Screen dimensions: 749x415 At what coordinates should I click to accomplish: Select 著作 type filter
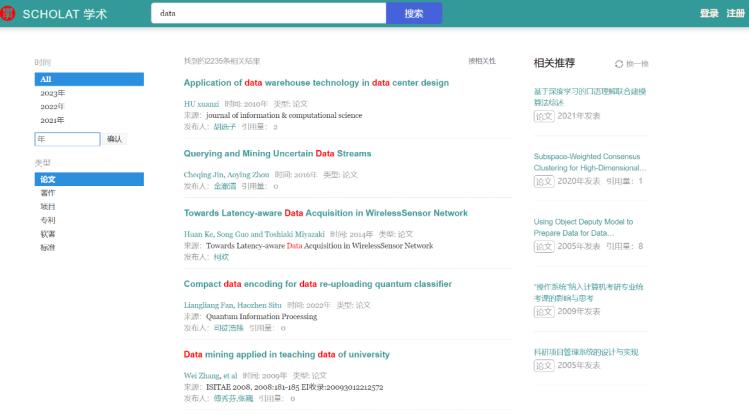coord(47,192)
